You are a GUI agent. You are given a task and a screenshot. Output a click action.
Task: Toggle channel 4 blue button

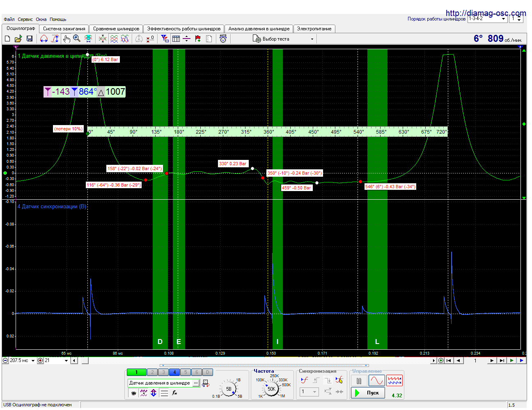coord(174,372)
